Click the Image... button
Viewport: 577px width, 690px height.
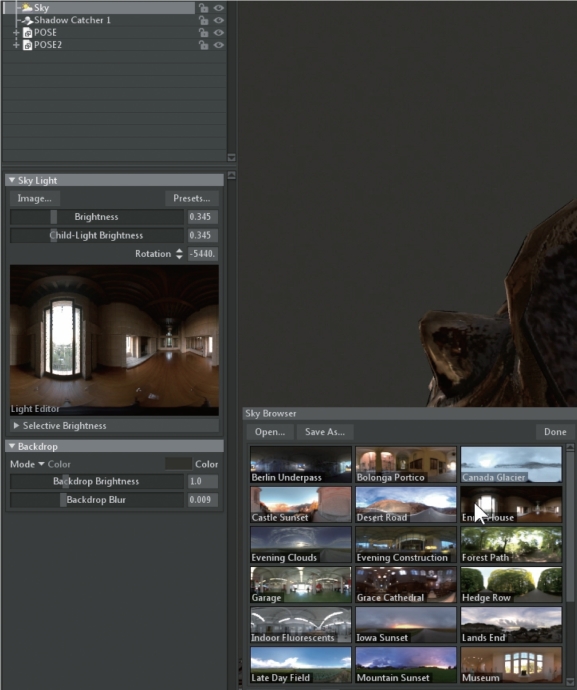pos(35,198)
